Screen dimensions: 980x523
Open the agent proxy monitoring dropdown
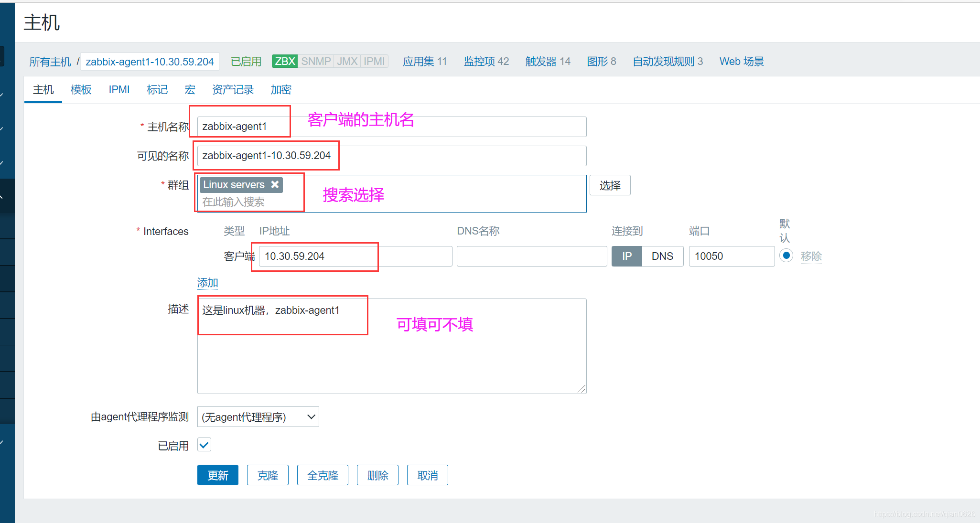[258, 417]
